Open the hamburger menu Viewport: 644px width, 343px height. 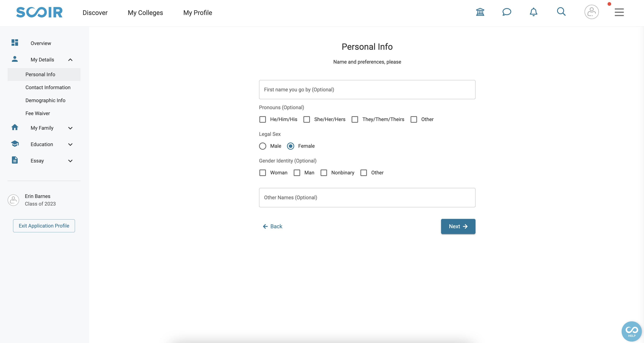[x=619, y=12]
